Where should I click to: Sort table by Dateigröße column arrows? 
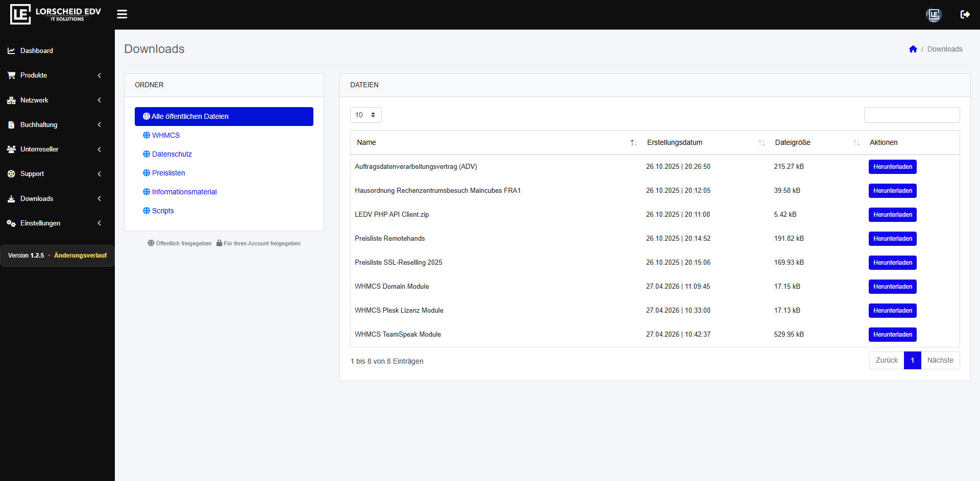[x=856, y=143]
